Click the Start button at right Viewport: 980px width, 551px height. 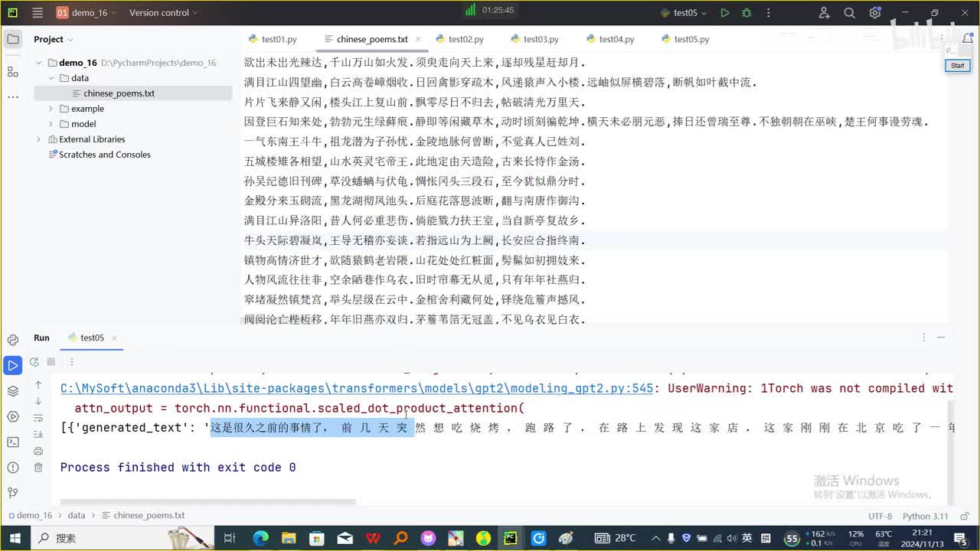[x=958, y=66]
